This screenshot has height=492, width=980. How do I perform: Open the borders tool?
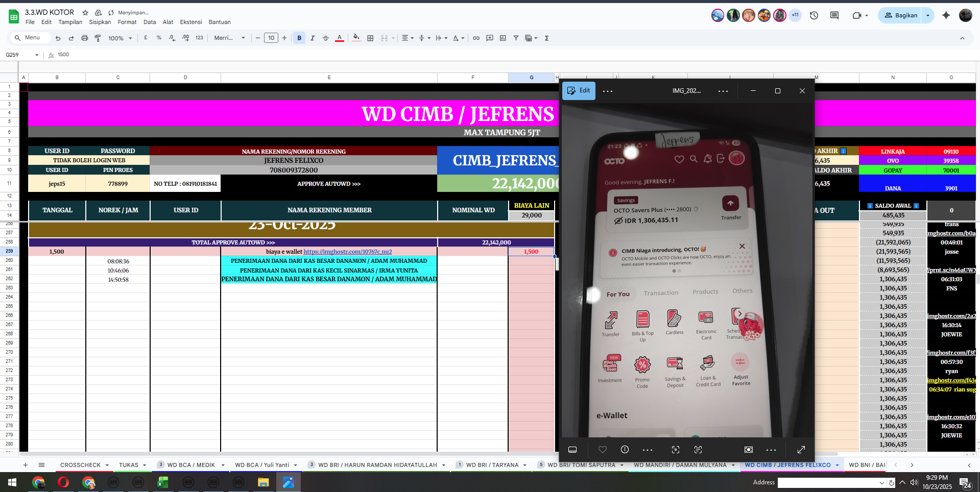370,38
